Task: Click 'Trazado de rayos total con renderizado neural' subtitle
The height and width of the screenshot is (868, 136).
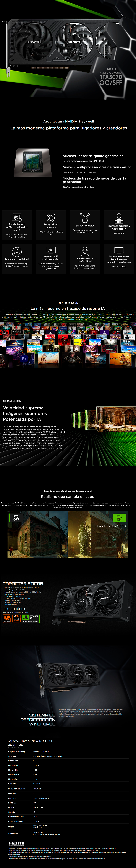Action: pyautogui.click(x=68, y=491)
